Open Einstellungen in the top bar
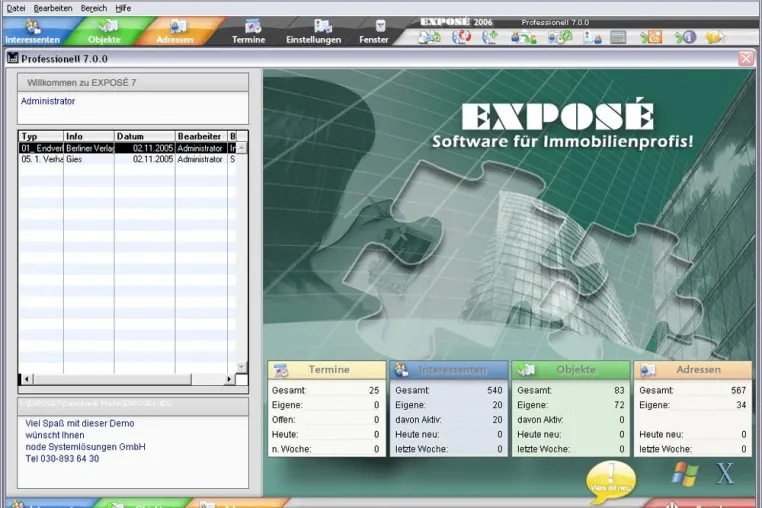Screen dimensions: 762x508 [313, 32]
